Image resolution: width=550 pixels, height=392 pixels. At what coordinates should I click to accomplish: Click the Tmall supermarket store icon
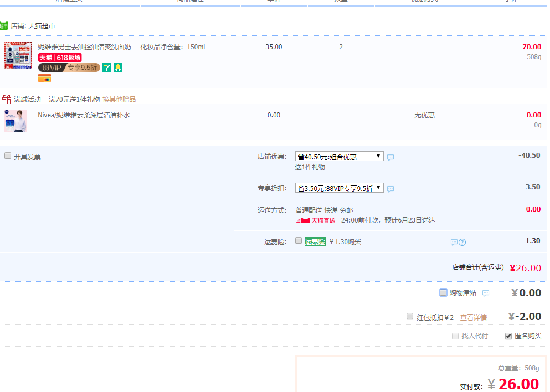coord(4,25)
